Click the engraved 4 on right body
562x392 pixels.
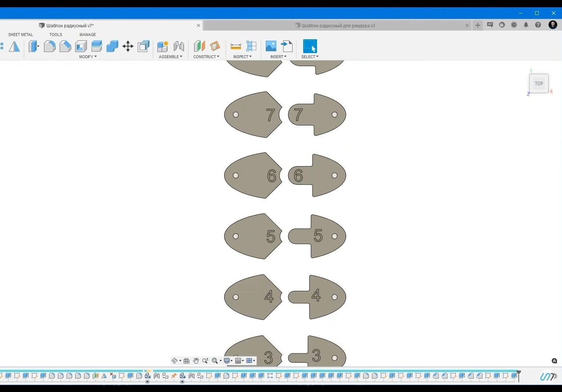(316, 295)
